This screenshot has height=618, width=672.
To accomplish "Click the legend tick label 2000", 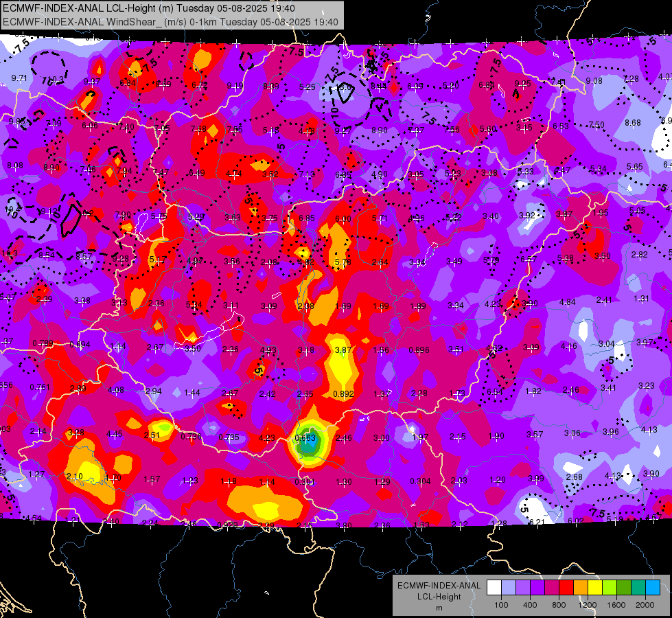I will point(645,605).
